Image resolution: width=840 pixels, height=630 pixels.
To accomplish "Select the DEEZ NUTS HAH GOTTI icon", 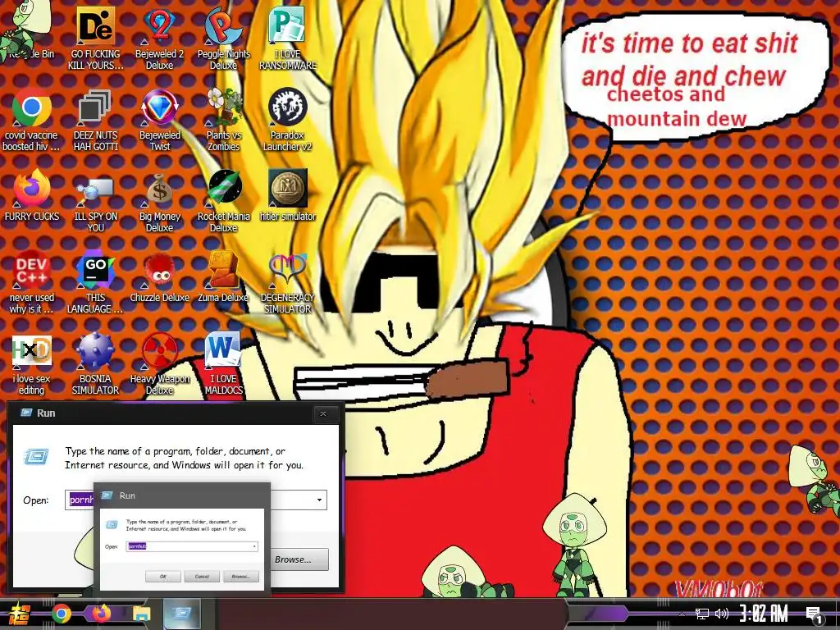I will (x=95, y=119).
